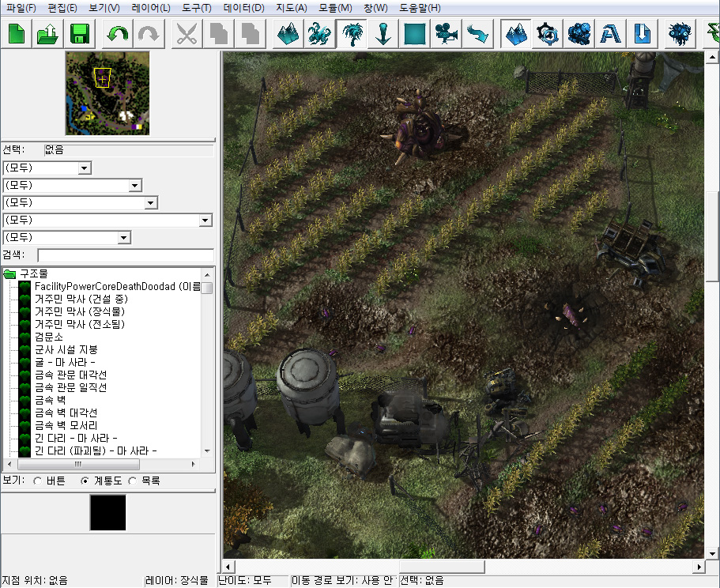Switch to the Units layer creature icon
Viewport: 720px width, 588px height.
319,34
